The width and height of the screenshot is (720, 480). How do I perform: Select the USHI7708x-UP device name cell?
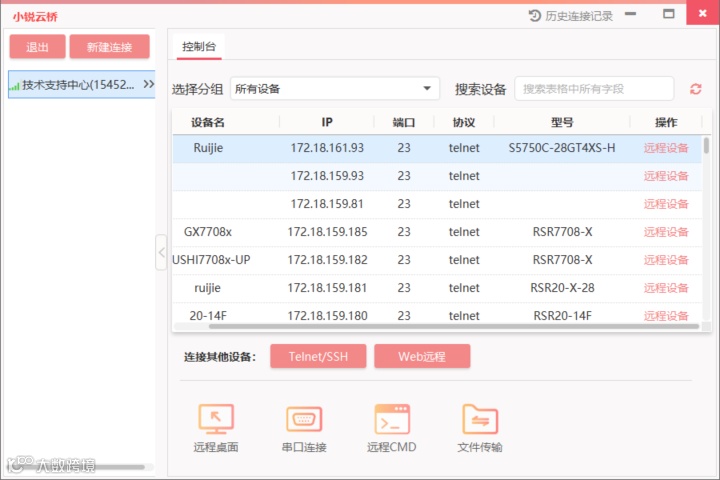click(x=211, y=260)
